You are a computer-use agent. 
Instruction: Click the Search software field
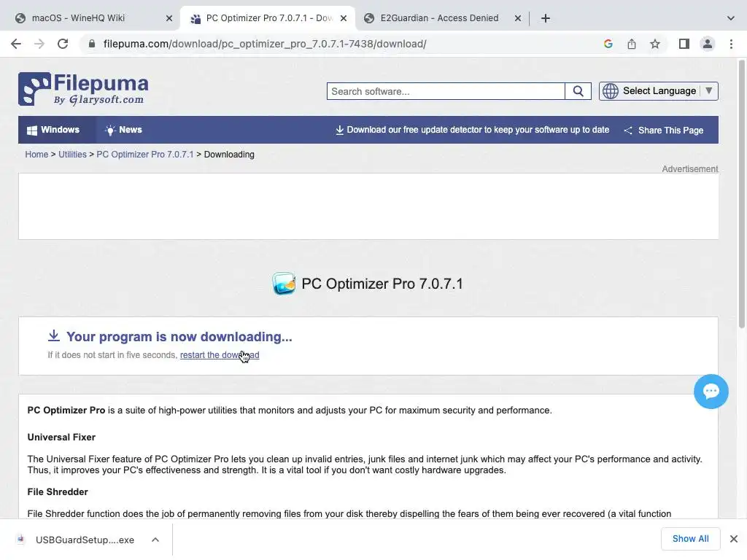coord(446,91)
